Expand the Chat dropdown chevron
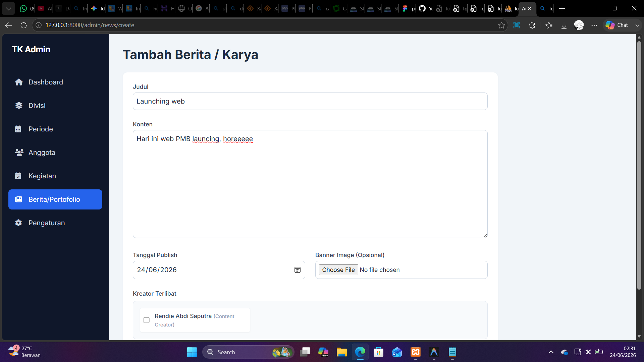This screenshot has height=362, width=644. point(637,25)
